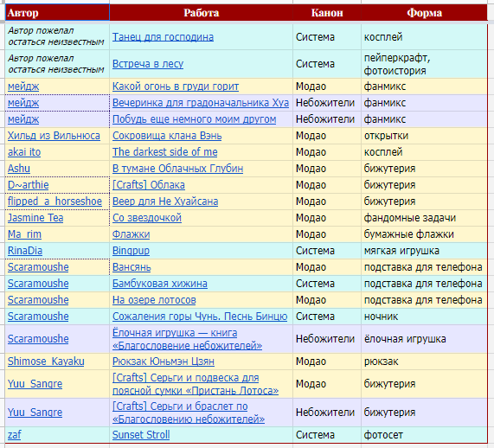494x448 pixels.
Task: Select the 'Канон' header cell
Action: coord(327,13)
